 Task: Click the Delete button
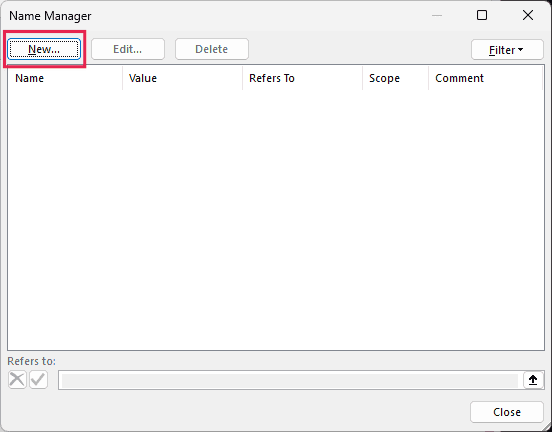(x=212, y=49)
